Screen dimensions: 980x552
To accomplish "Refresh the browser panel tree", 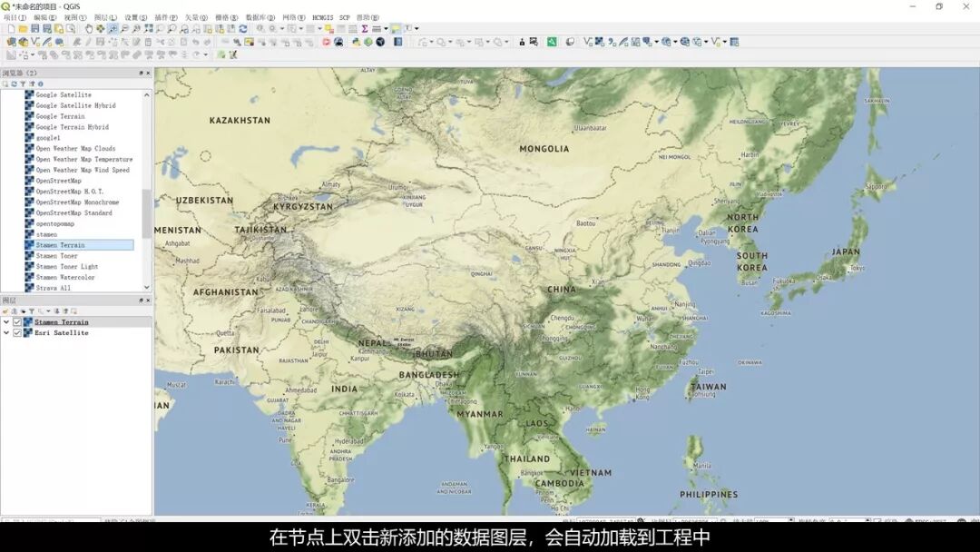I will click(x=14, y=84).
